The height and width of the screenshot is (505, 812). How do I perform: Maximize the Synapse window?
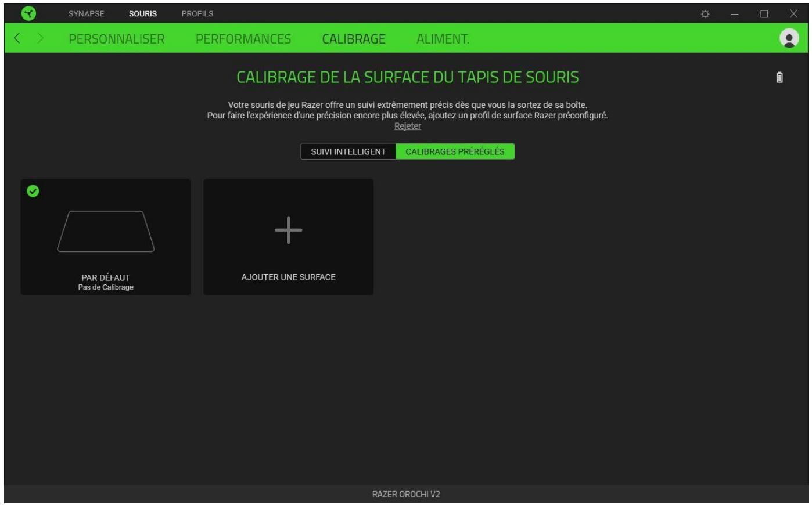tap(764, 14)
